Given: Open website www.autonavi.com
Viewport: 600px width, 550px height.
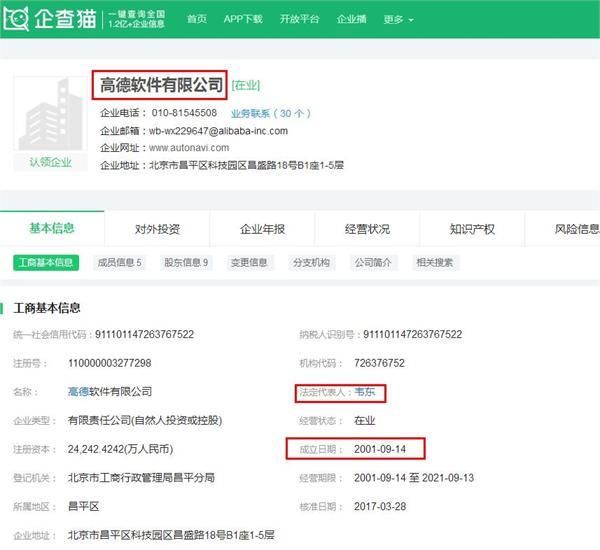Looking at the screenshot, I should tap(189, 148).
